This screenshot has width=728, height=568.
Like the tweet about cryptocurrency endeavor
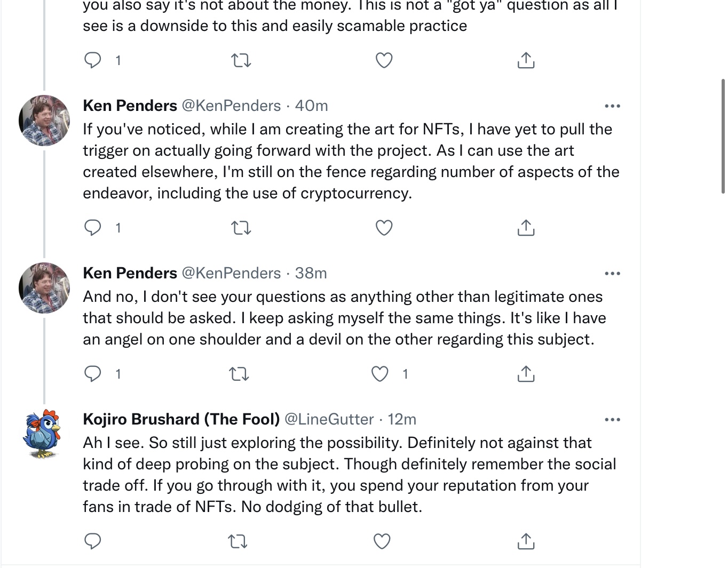tap(384, 228)
